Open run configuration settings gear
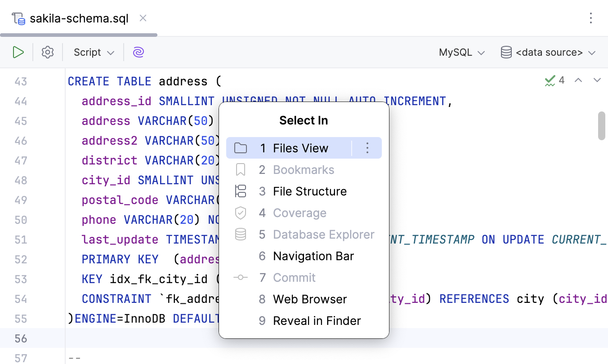 [x=47, y=52]
